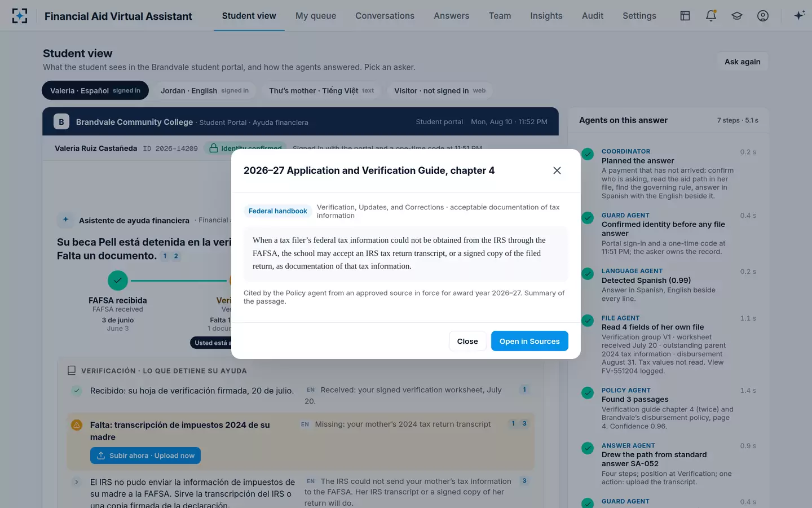The height and width of the screenshot is (508, 812).
Task: Click the Answer Agent step checkmark
Action: pyautogui.click(x=588, y=448)
